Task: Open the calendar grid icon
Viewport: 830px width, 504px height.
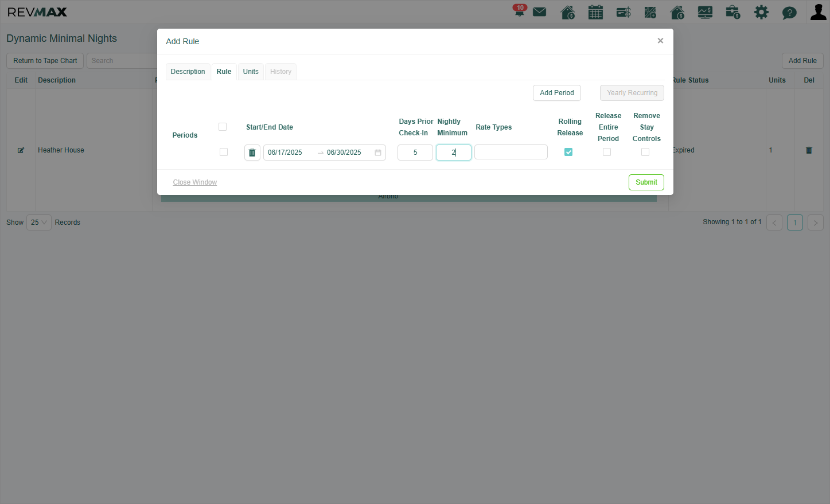Action: pos(595,12)
